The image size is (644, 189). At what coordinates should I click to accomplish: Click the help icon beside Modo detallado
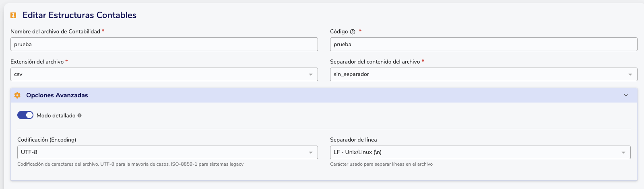click(x=80, y=115)
